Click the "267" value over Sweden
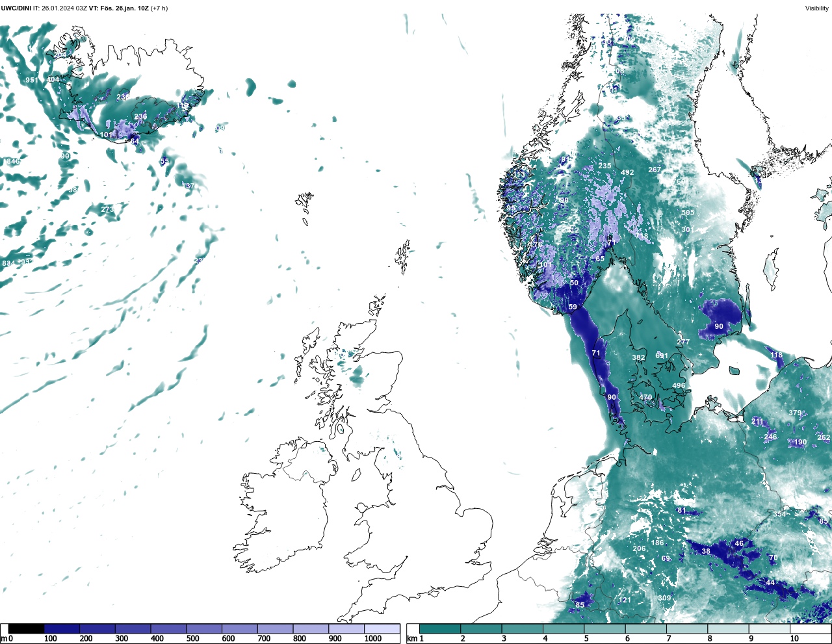This screenshot has height=644, width=832. click(x=655, y=170)
